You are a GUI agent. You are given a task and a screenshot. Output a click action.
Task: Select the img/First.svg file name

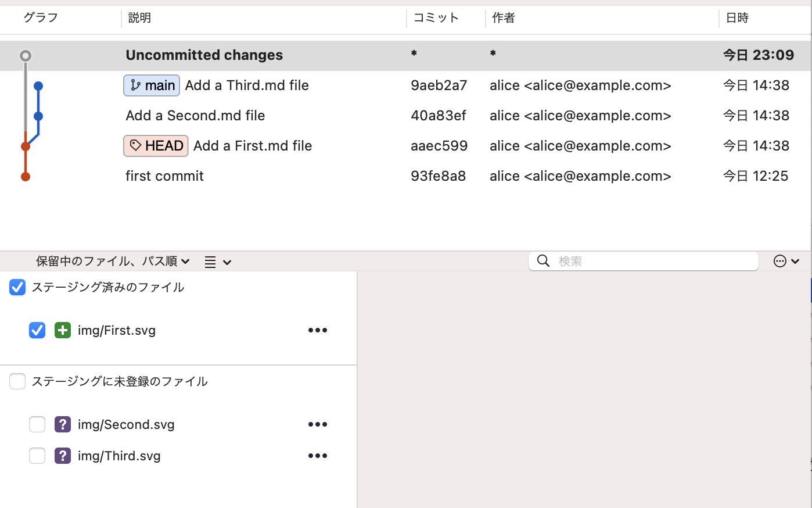click(x=117, y=331)
